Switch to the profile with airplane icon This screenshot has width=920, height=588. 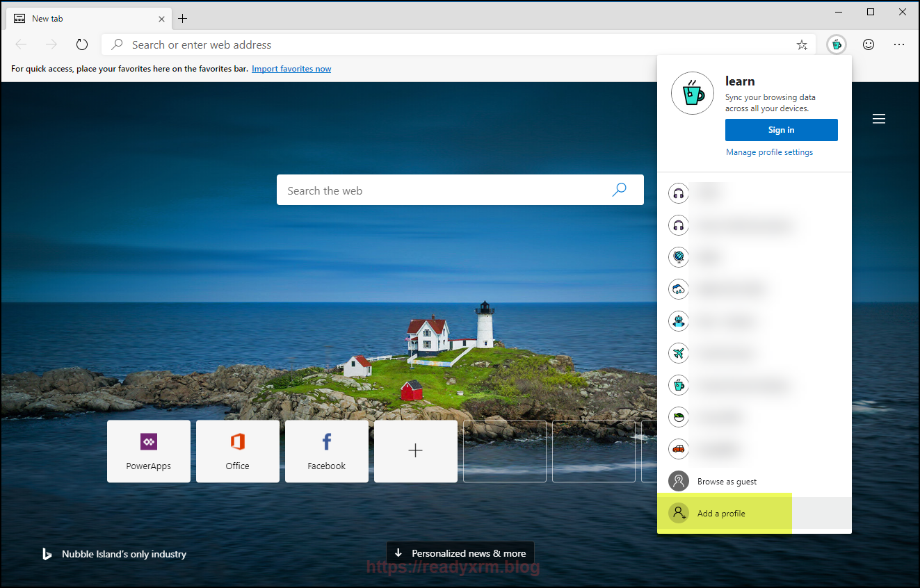678,353
